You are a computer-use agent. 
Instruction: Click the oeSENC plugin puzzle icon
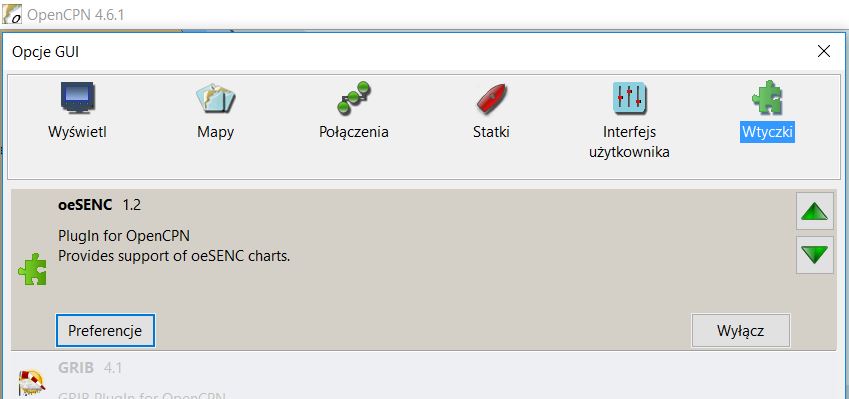tap(32, 269)
